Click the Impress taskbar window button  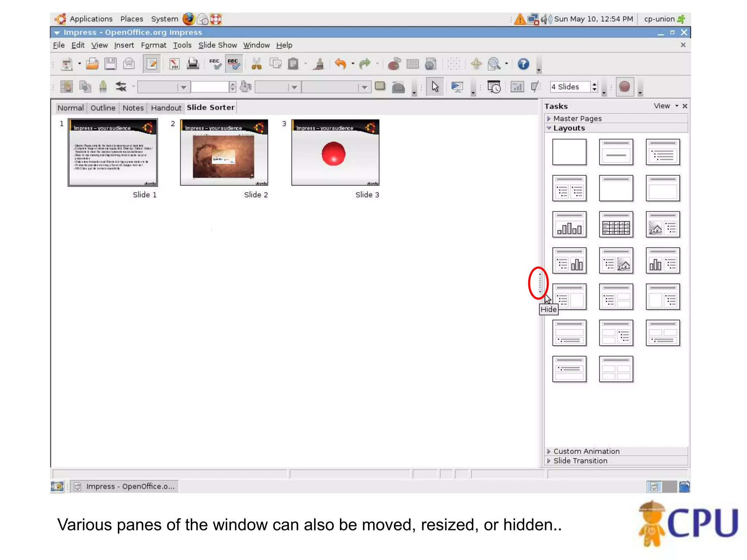click(124, 487)
